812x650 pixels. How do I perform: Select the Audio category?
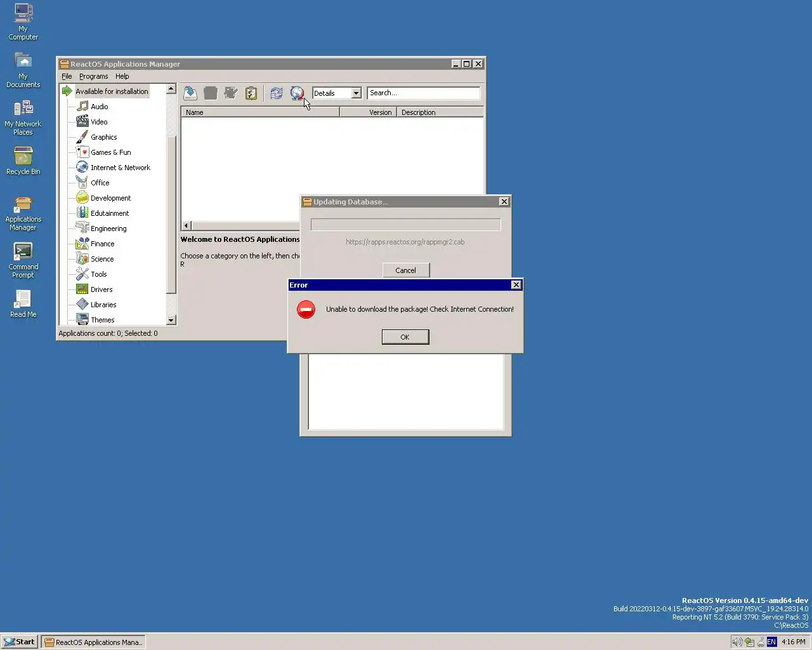pos(99,107)
